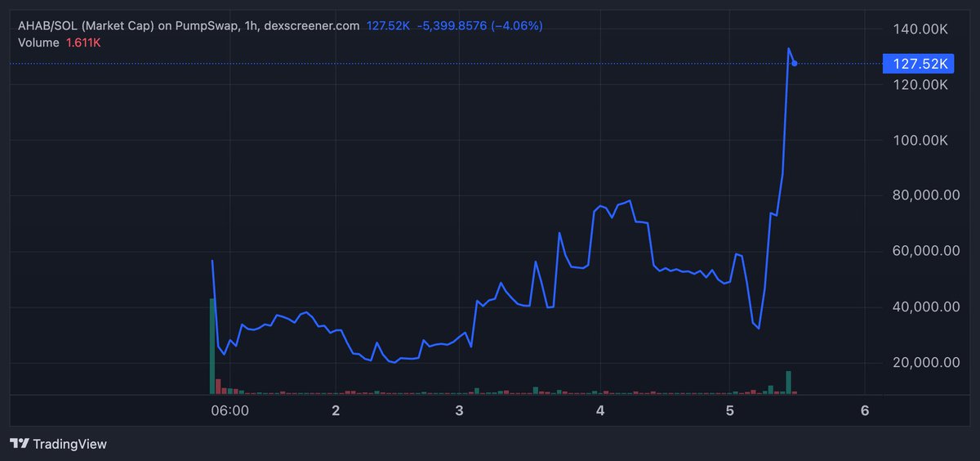
Task: Open the TradingView logo link
Action: click(58, 444)
